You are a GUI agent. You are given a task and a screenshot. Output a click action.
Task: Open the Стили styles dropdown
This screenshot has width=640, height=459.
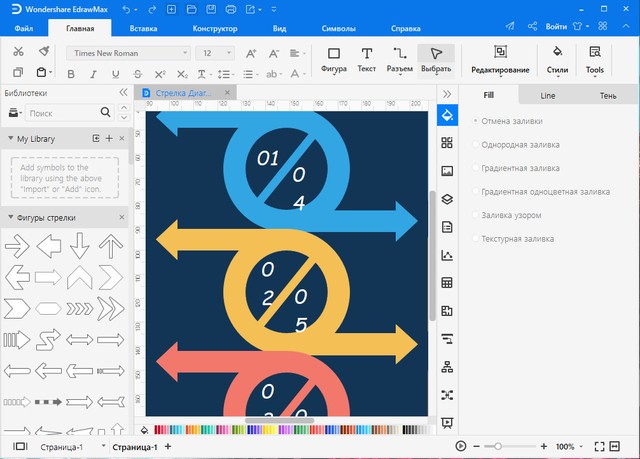coord(558,59)
